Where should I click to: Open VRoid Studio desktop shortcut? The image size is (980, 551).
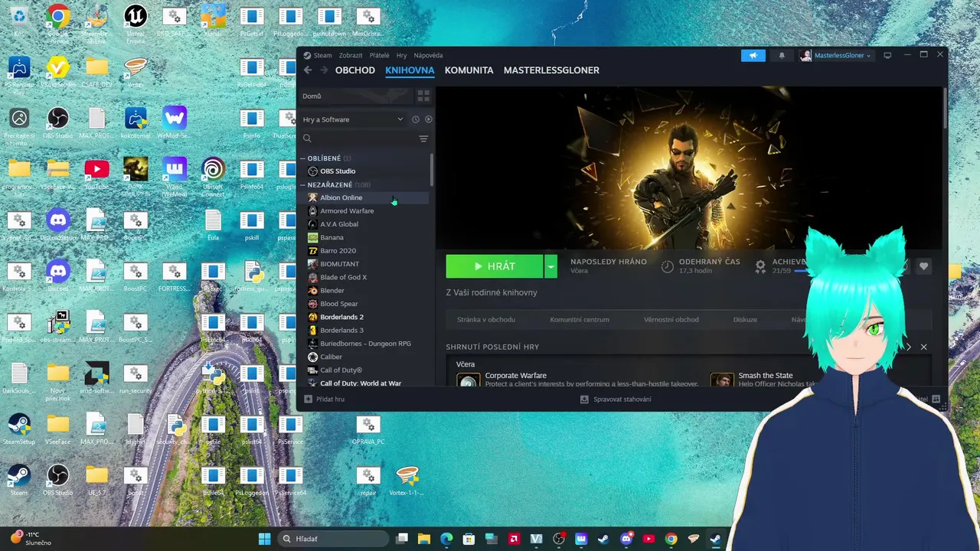click(57, 71)
